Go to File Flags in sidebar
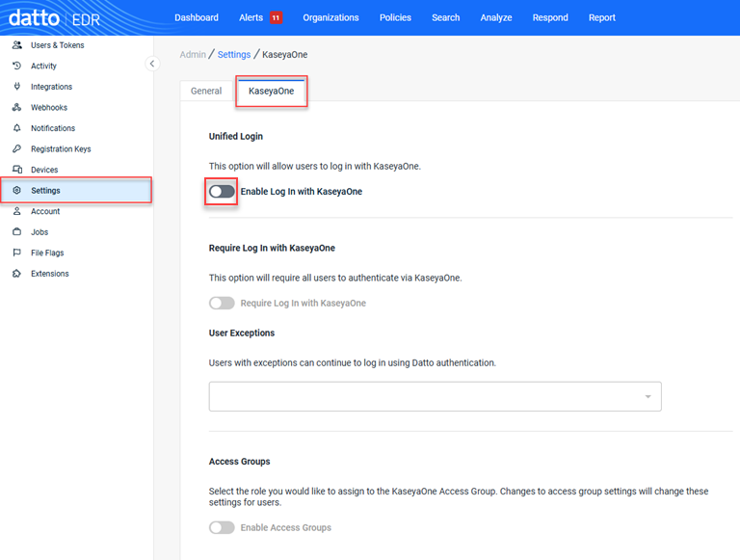The image size is (740, 560). coord(47,253)
